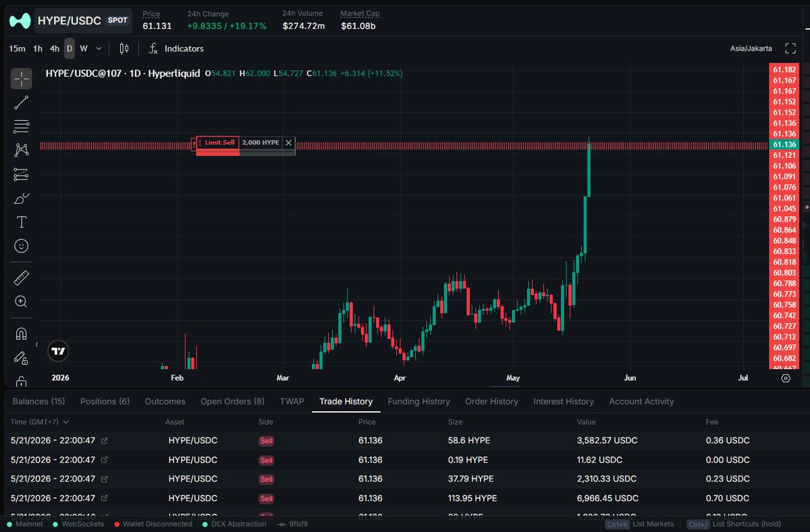
Task: Click the fx Indicators icon
Action: (153, 49)
